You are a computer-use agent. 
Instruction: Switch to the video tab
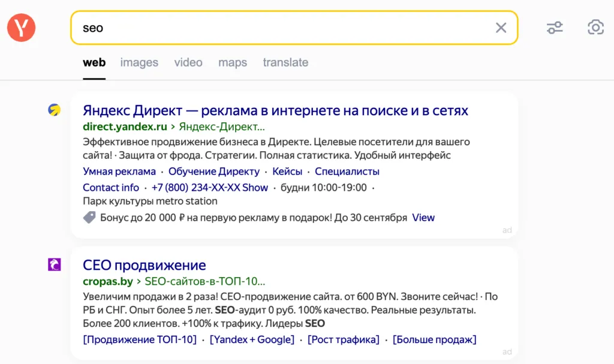(188, 62)
